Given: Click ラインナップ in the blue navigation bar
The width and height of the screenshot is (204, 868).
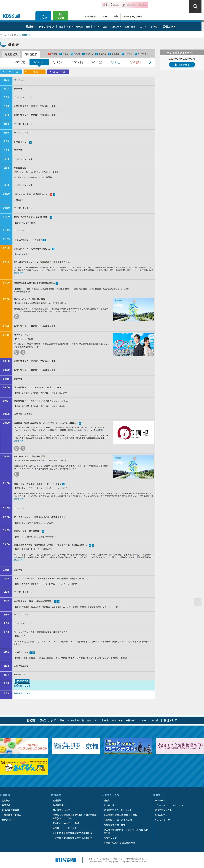Looking at the screenshot, I should click(46, 27).
